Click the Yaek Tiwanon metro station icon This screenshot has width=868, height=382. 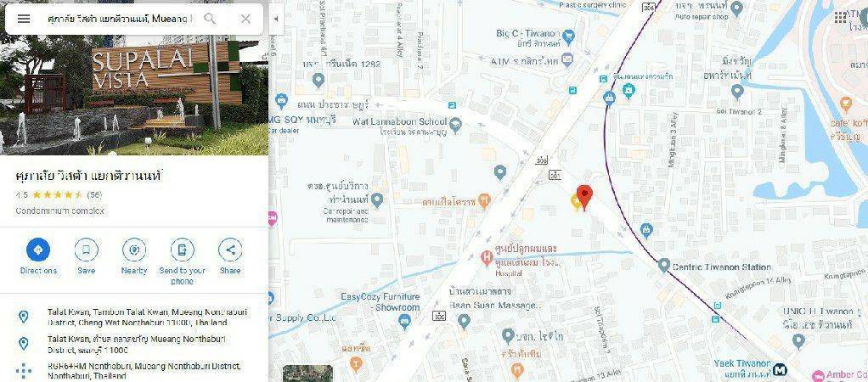[781, 369]
